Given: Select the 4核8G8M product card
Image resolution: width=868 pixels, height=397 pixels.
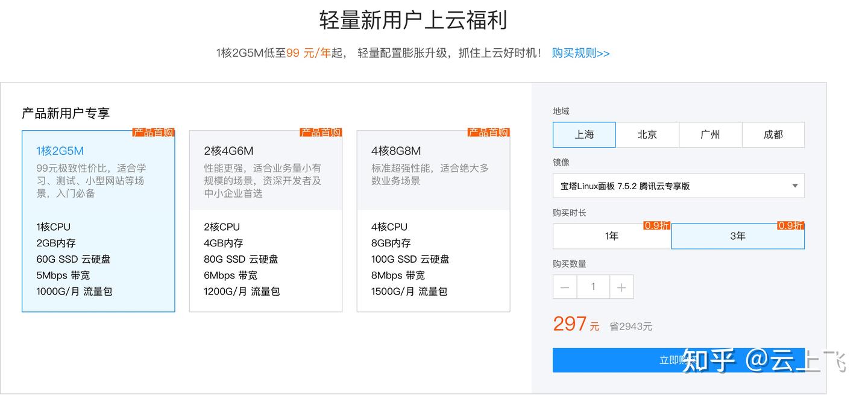Looking at the screenshot, I should 433,221.
